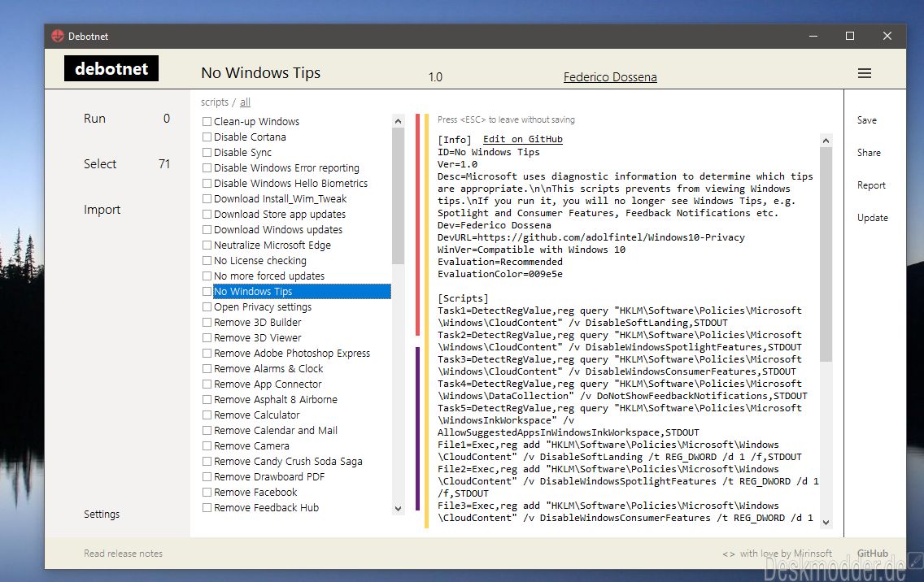This screenshot has height=582, width=924.
Task: Click the Ver=1.0 line in editor
Action: (x=457, y=164)
